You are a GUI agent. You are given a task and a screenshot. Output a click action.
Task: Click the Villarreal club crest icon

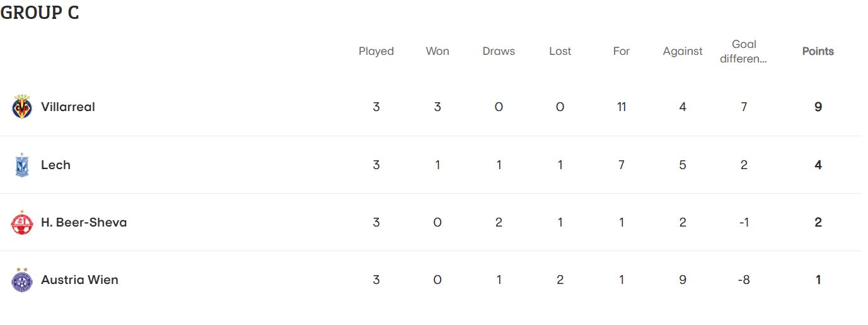coord(22,107)
